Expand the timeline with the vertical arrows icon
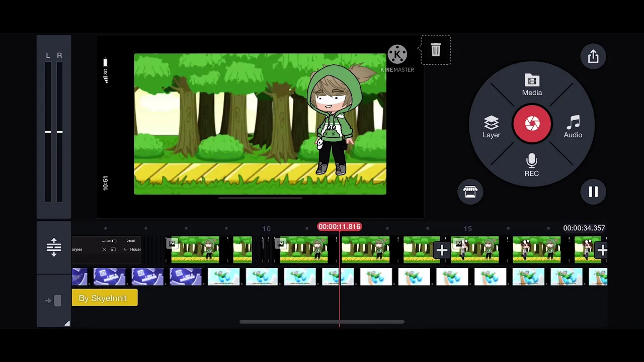This screenshot has height=362, width=644. tap(54, 247)
